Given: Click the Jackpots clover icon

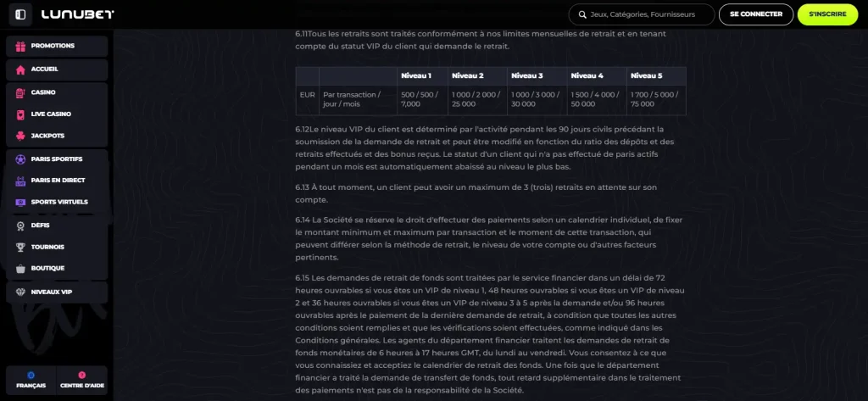Looking at the screenshot, I should click(20, 136).
